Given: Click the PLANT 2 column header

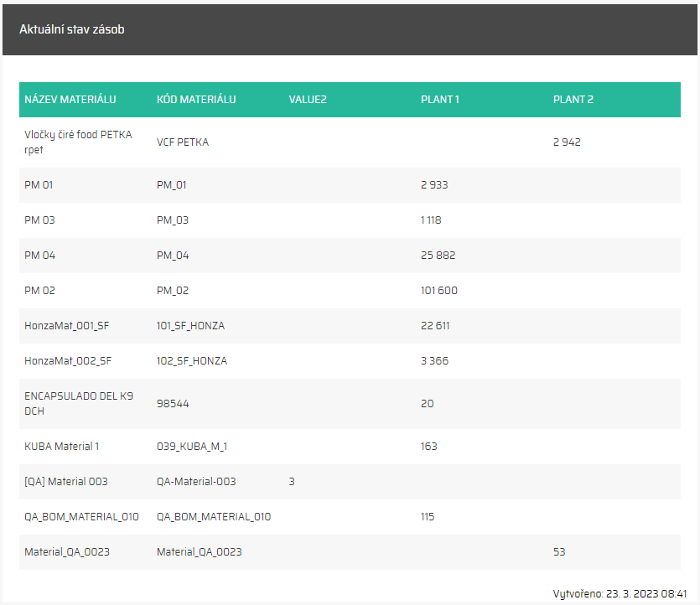Looking at the screenshot, I should point(573,100).
